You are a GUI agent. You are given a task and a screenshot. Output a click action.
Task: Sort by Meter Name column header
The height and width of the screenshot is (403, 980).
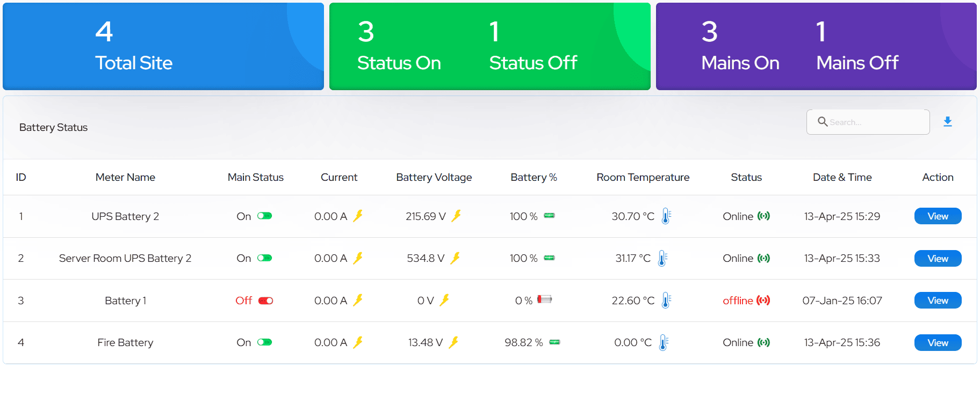click(x=125, y=177)
